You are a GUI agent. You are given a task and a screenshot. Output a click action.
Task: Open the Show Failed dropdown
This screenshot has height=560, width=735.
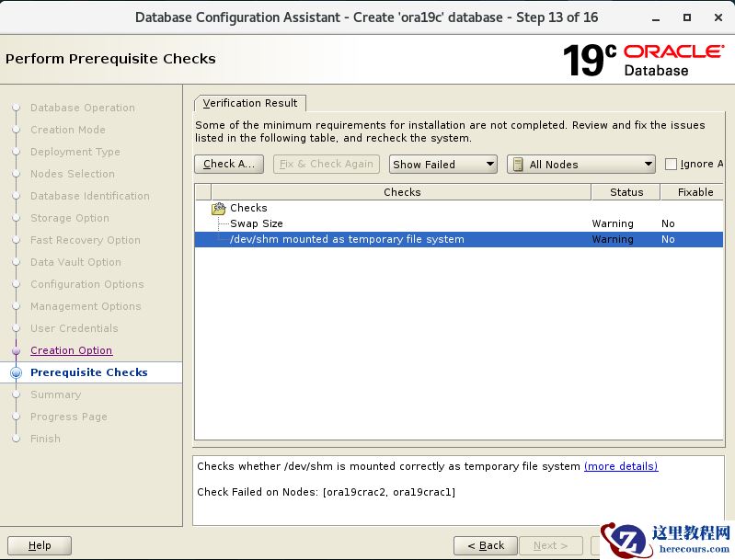(443, 165)
